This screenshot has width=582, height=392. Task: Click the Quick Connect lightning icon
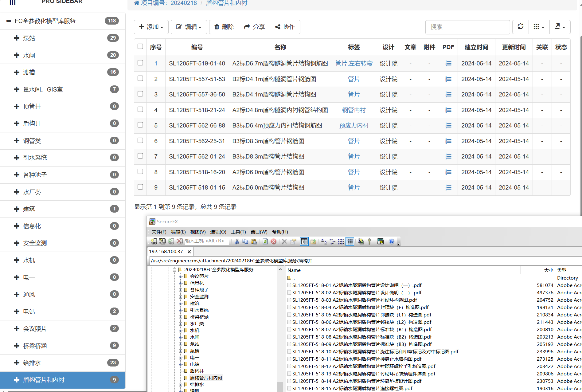162,241
